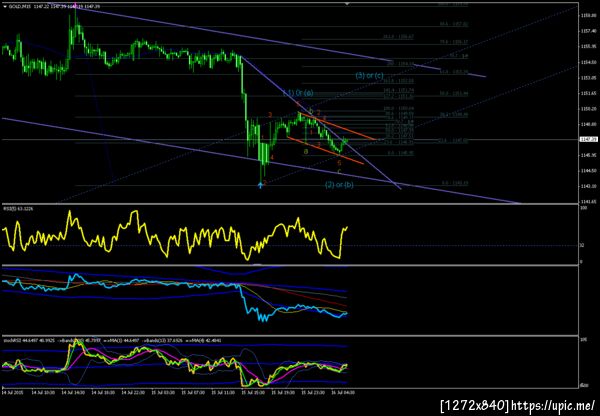Click the chart shift triangle marker at the top edge
The height and width of the screenshot is (416, 600).
[347, 3]
